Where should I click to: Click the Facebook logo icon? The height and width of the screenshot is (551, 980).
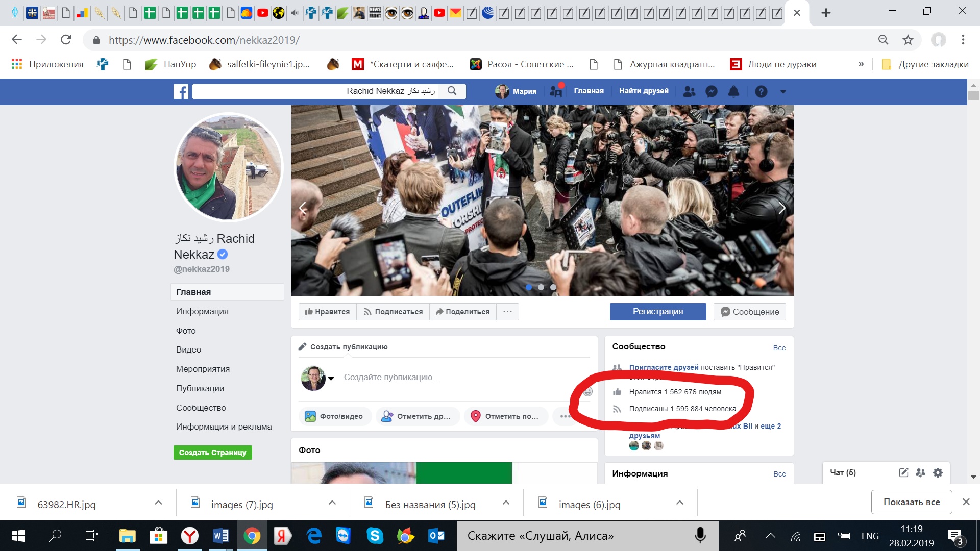181,91
